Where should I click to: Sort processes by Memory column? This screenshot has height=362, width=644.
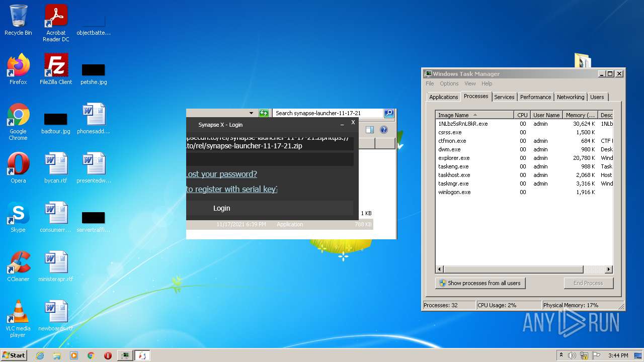click(x=580, y=115)
